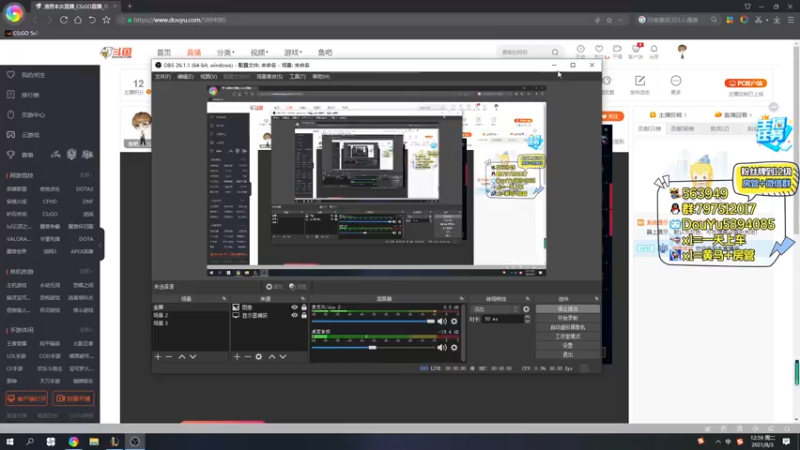Screen dimensions: 800x450
Task: Expand the 分类 dropdown in Douyu navigation
Action: (x=226, y=52)
